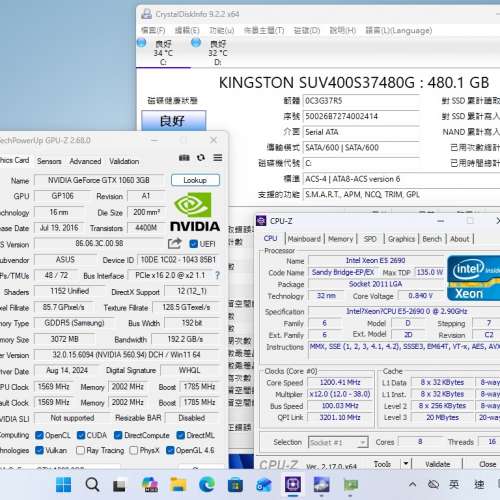Open the CPU-Z About tab

[460, 239]
